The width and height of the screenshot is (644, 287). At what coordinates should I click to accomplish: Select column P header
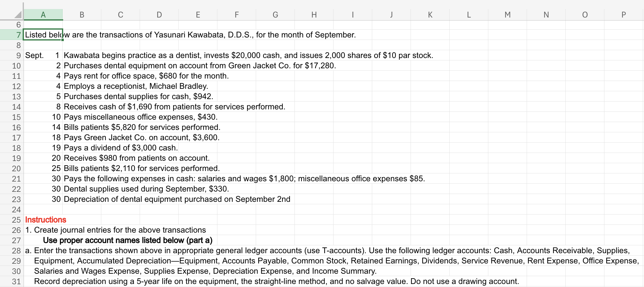coord(623,14)
